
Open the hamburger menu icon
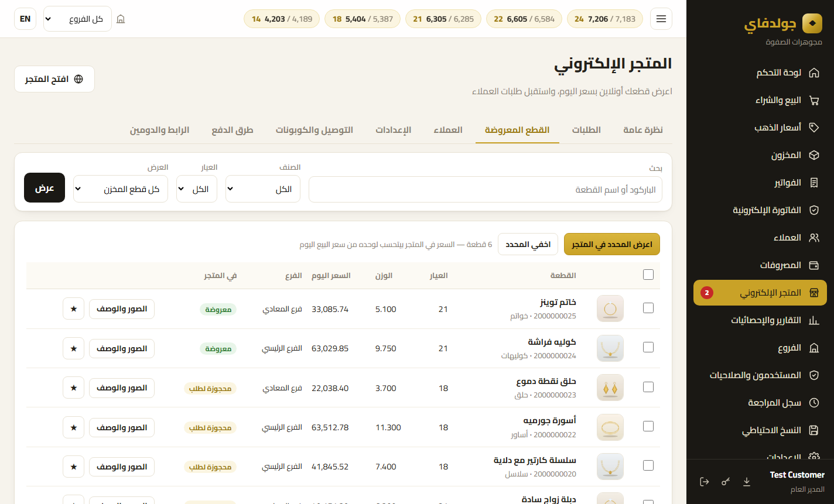tap(661, 19)
